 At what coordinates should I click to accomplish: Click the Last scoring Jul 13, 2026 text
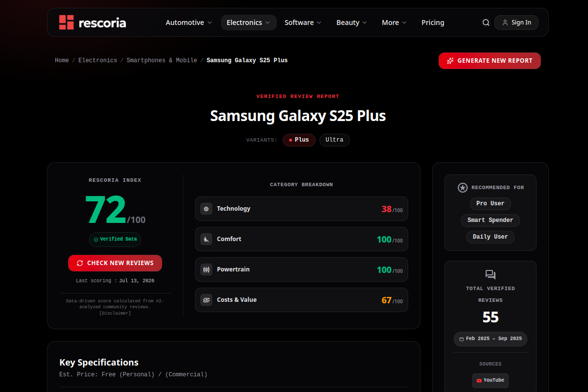(115, 281)
